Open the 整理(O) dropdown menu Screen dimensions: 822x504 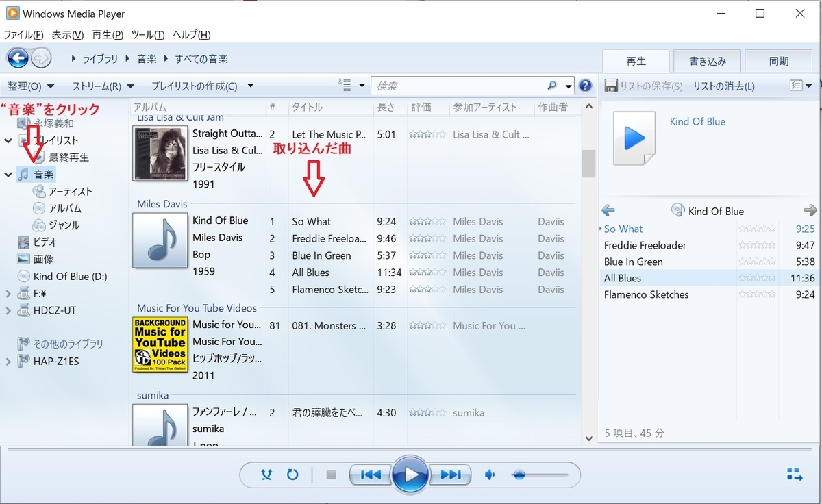pos(30,86)
